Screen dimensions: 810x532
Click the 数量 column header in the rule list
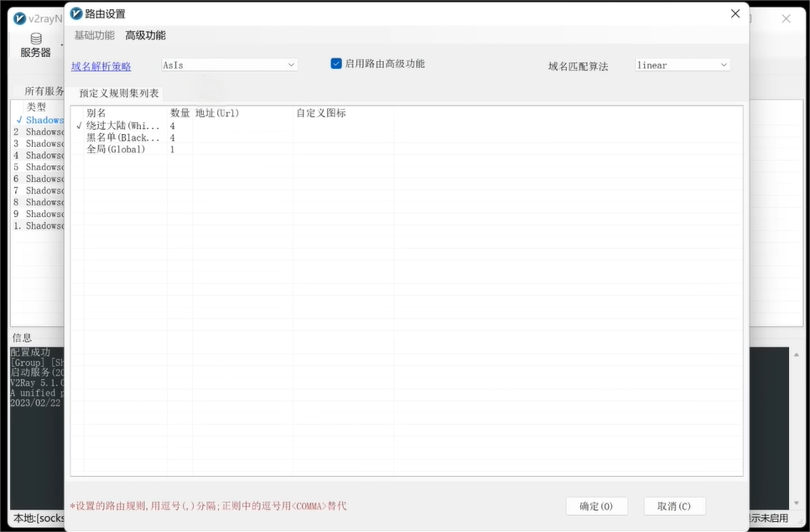point(179,112)
